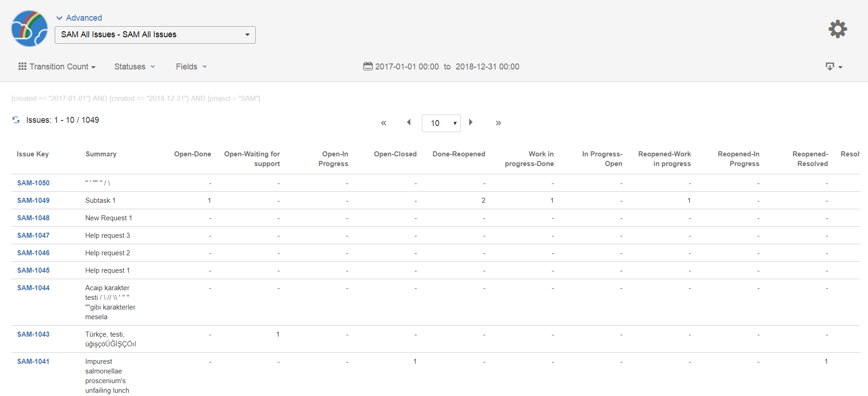The height and width of the screenshot is (396, 868).
Task: Open issue SAM-1050 link
Action: (33, 183)
